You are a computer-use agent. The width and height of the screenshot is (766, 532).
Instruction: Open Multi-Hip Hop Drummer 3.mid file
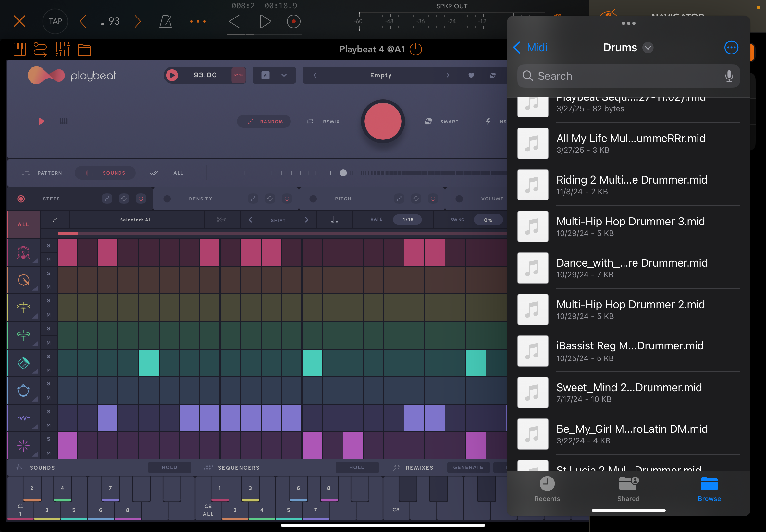pos(628,226)
